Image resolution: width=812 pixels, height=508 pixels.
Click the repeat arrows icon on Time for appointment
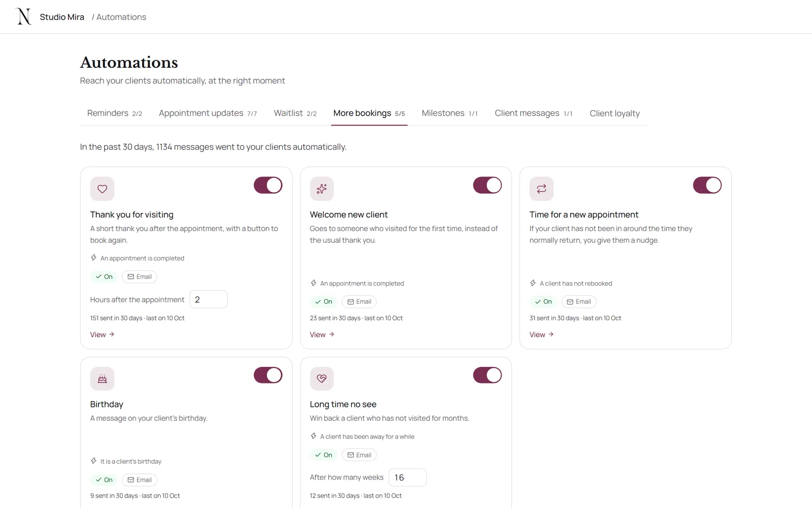[541, 189]
